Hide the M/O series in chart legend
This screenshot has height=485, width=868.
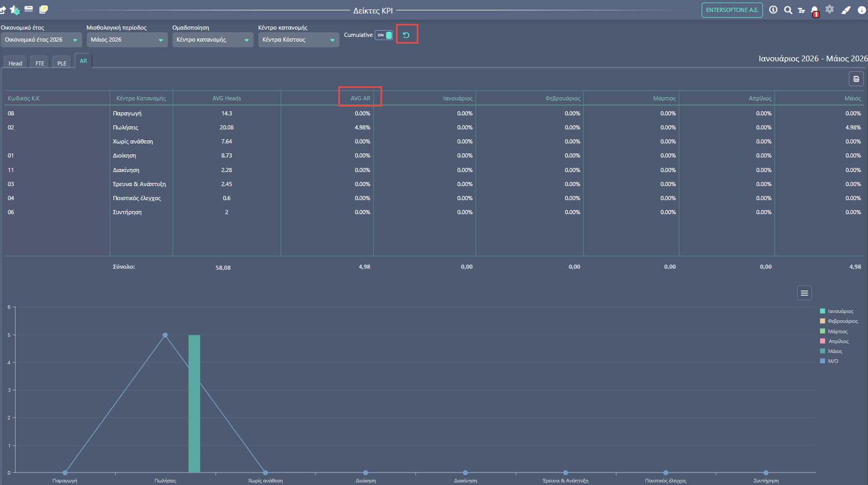830,361
